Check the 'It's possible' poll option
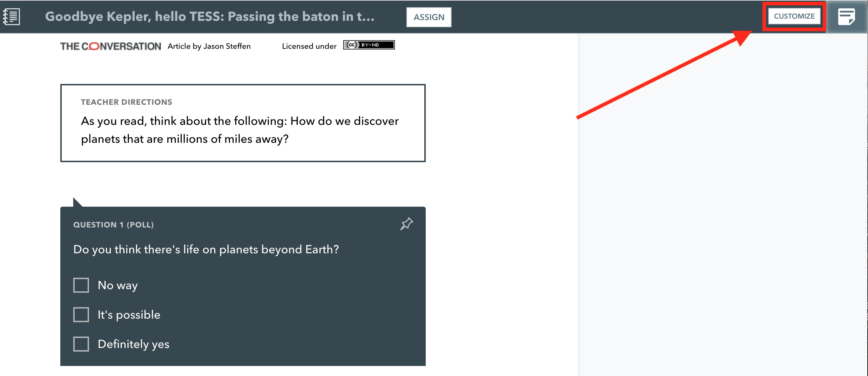The image size is (868, 376). (x=81, y=315)
